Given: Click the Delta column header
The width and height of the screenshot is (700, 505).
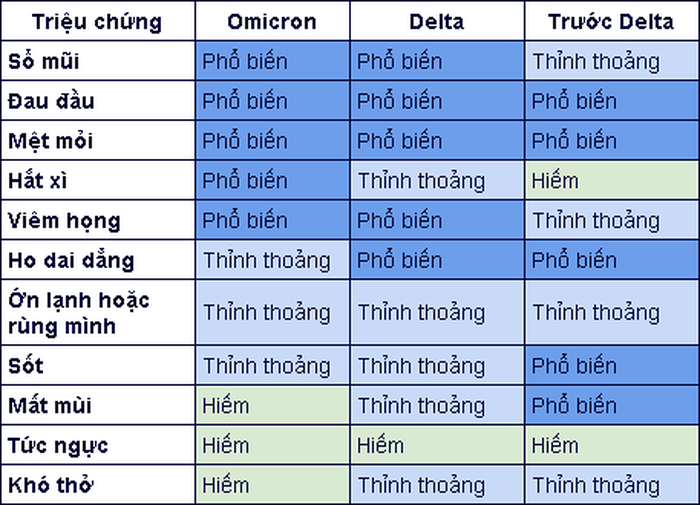Looking at the screenshot, I should 436,22.
